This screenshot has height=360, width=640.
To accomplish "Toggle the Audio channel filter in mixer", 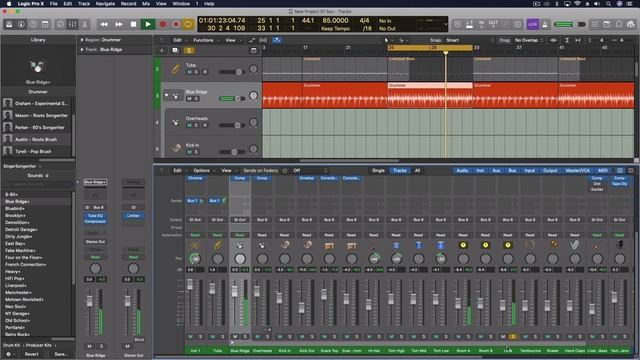I will tap(462, 171).
